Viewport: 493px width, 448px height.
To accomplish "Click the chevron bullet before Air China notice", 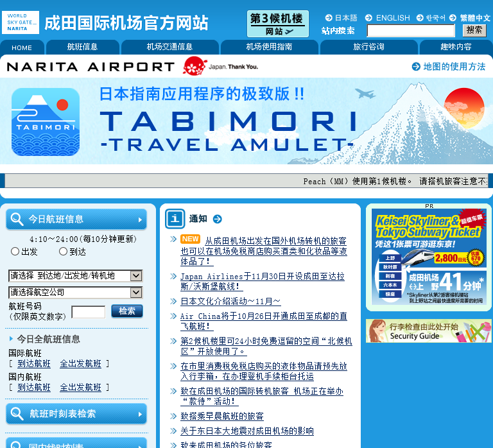I will click(173, 316).
